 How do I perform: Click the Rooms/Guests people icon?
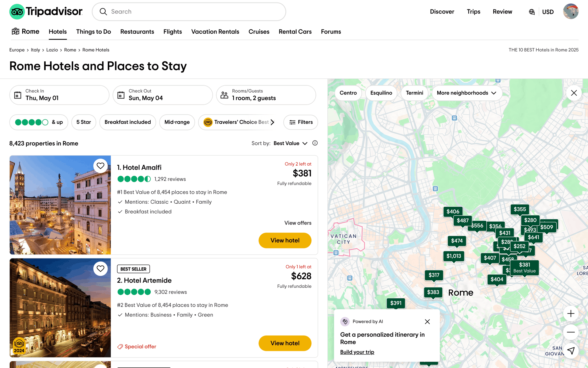pos(224,95)
